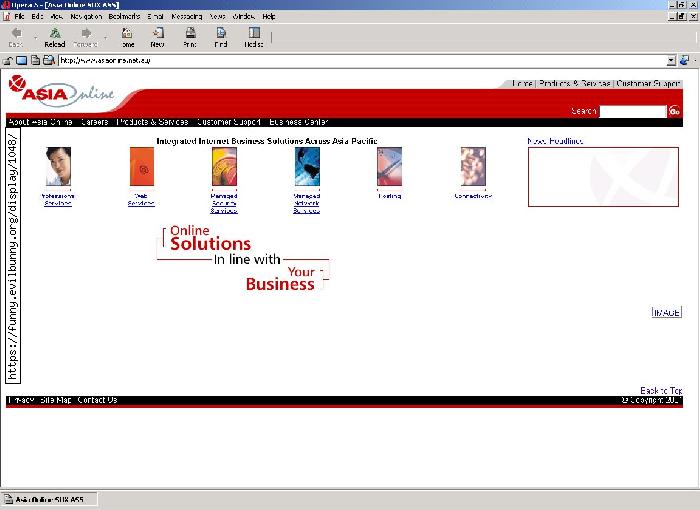The image size is (700, 510).
Task: Click the print preview icon by address bar
Action: pyautogui.click(x=48, y=60)
